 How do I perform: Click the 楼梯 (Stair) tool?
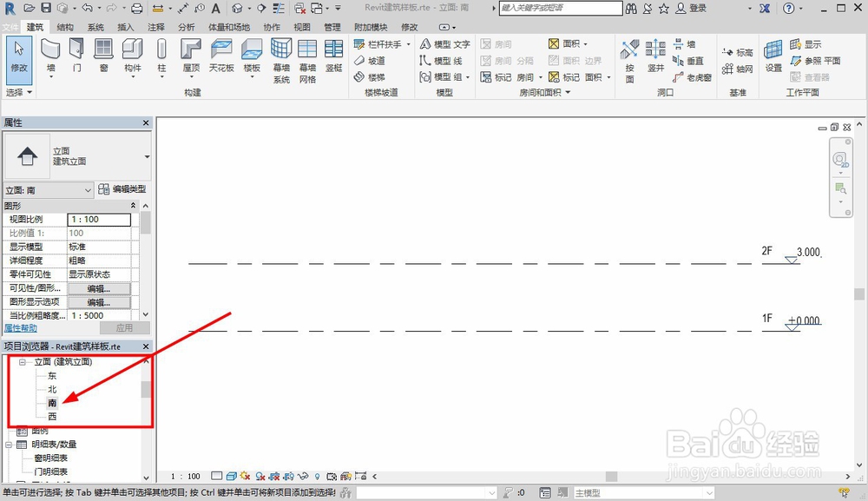(x=370, y=77)
